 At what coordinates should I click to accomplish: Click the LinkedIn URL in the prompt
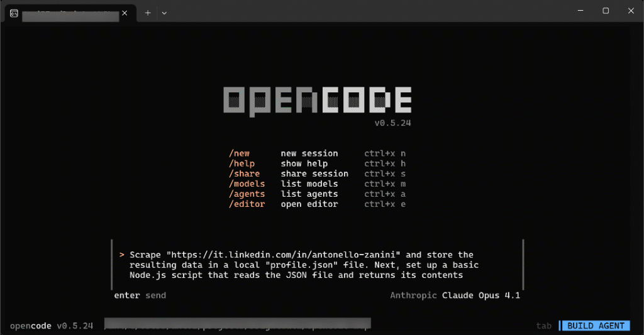coord(284,255)
